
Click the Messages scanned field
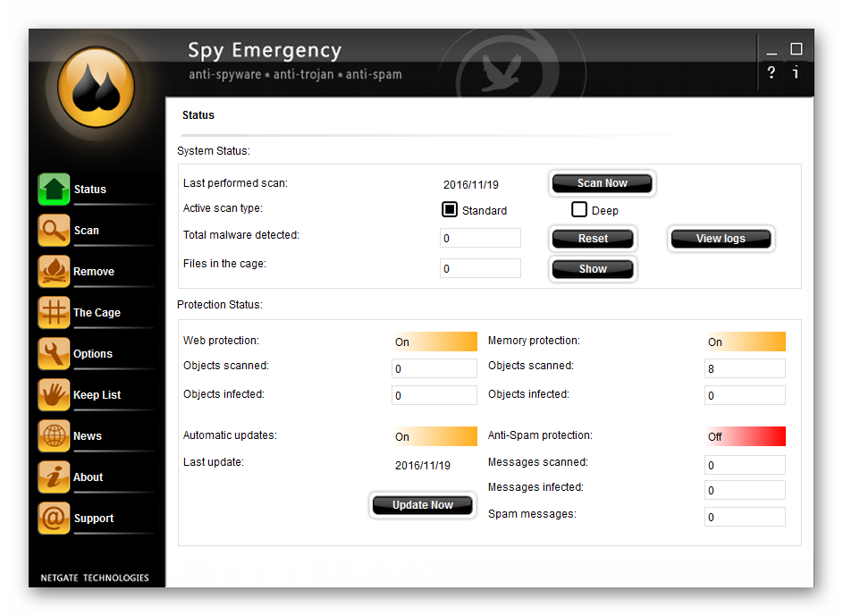point(745,465)
